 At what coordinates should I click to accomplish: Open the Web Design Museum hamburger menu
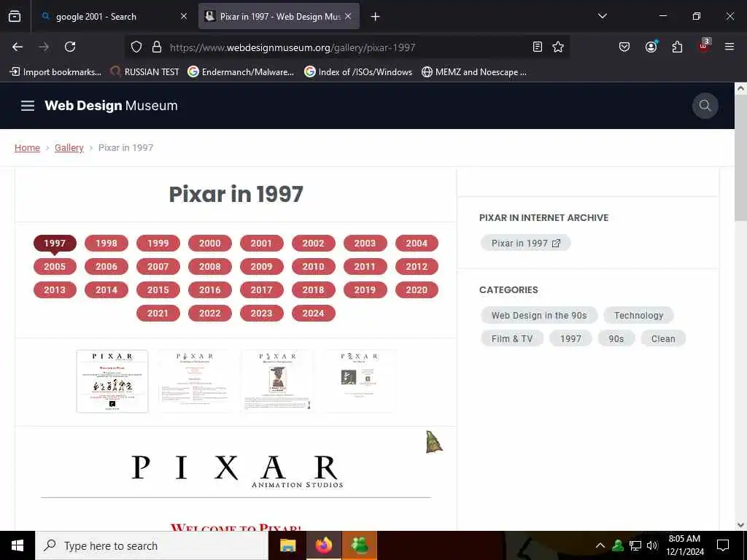pos(28,106)
